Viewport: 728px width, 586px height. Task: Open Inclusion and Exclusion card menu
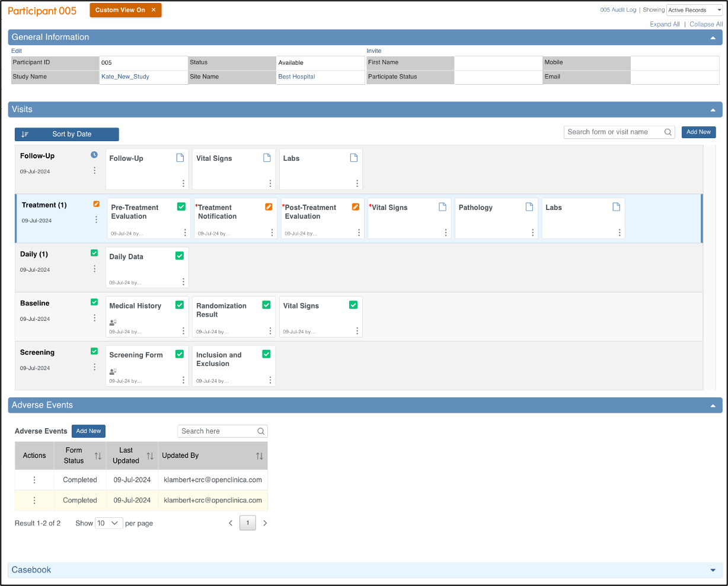click(x=270, y=380)
